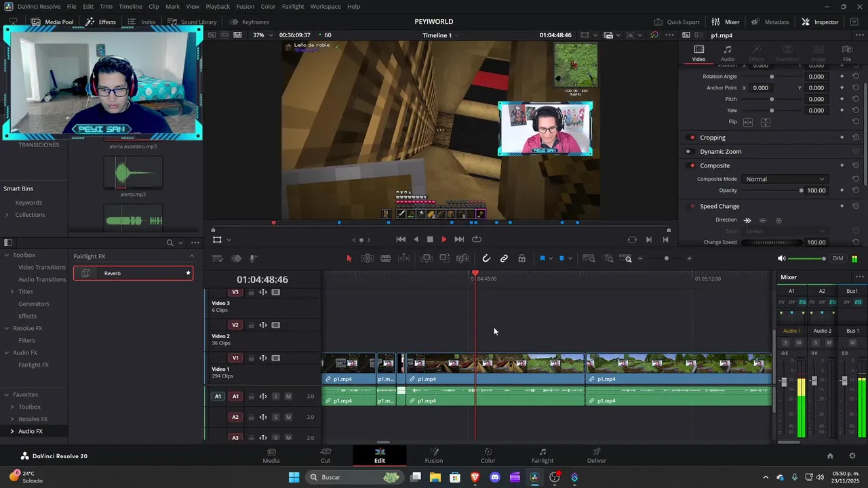Mute audio track A1 with M button

coord(288,396)
